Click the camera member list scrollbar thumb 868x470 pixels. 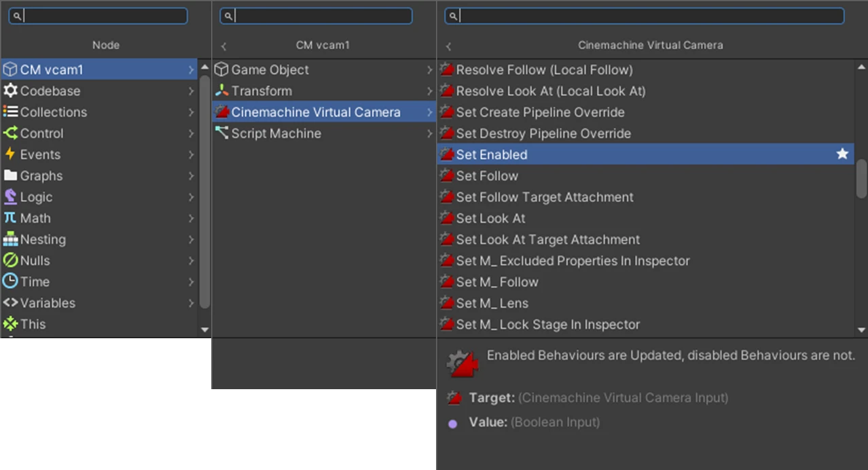pos(861,179)
